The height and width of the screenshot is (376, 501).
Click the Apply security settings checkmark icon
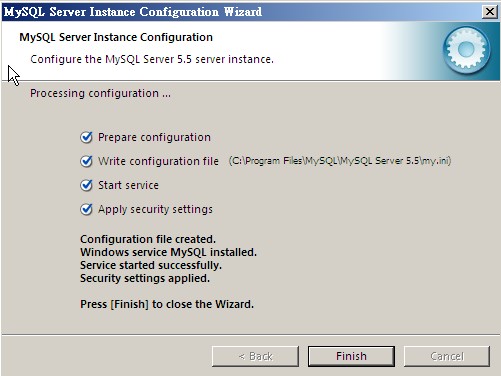pos(86,209)
